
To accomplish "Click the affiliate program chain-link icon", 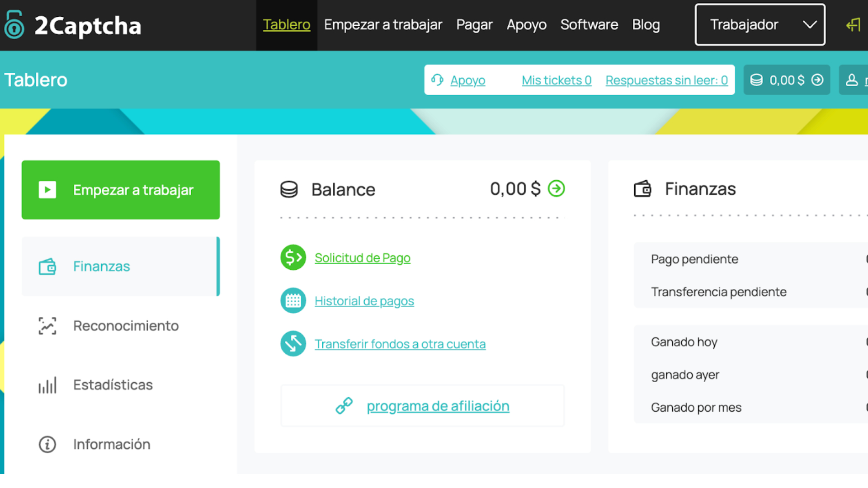I will (x=344, y=406).
